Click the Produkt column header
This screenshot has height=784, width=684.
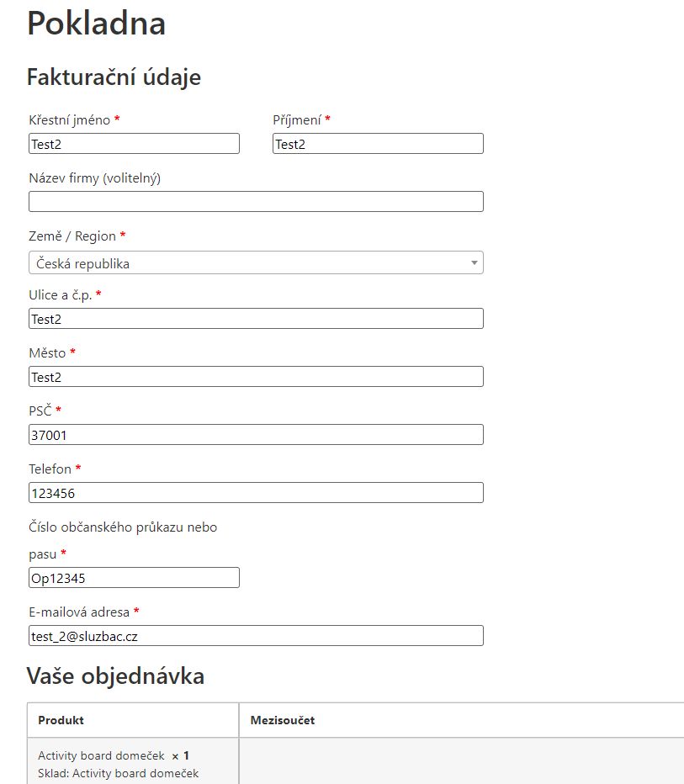click(61, 721)
